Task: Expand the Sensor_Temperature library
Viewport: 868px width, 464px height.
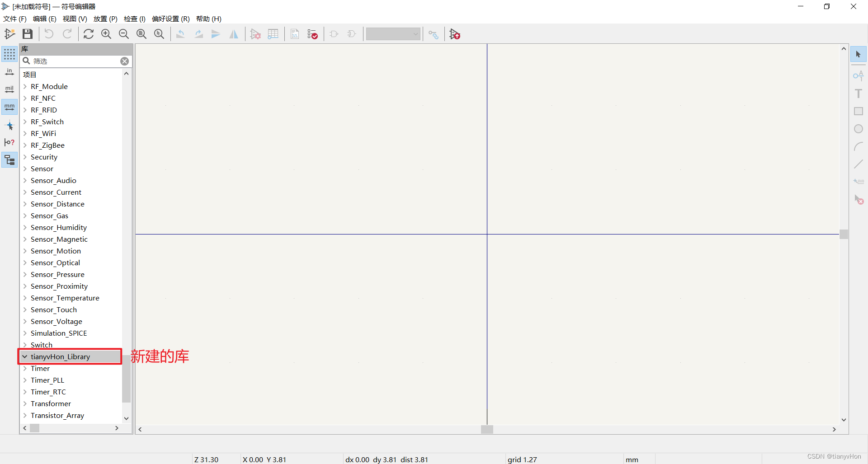Action: click(25, 298)
